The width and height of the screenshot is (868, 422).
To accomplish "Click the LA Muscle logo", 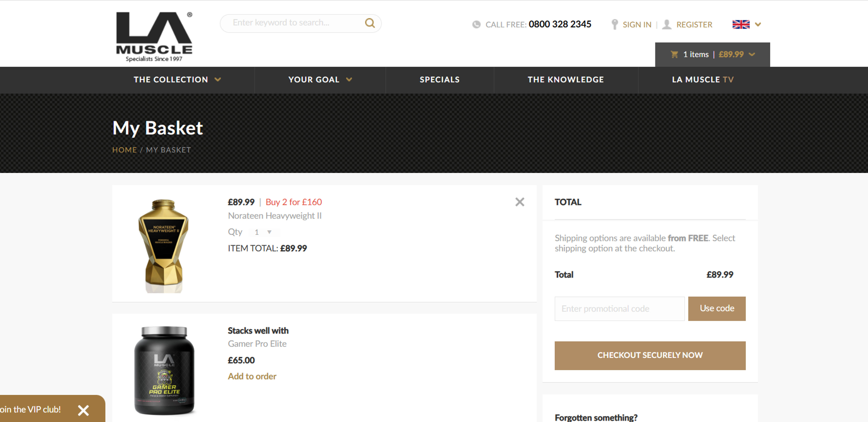I will [x=154, y=37].
